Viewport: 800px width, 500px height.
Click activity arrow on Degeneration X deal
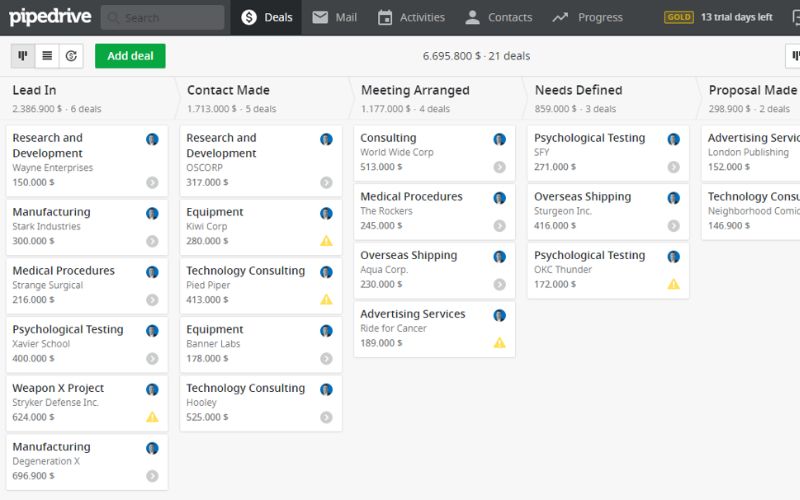point(152,476)
